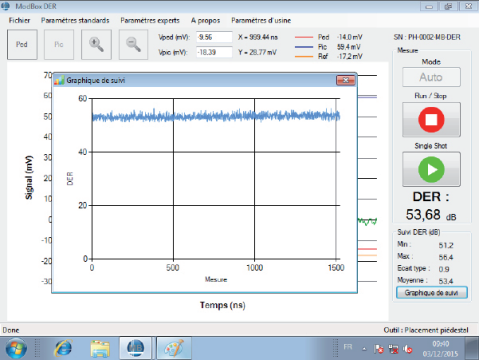480x360 pixels.
Task: Open the A propos menu
Action: point(205,21)
